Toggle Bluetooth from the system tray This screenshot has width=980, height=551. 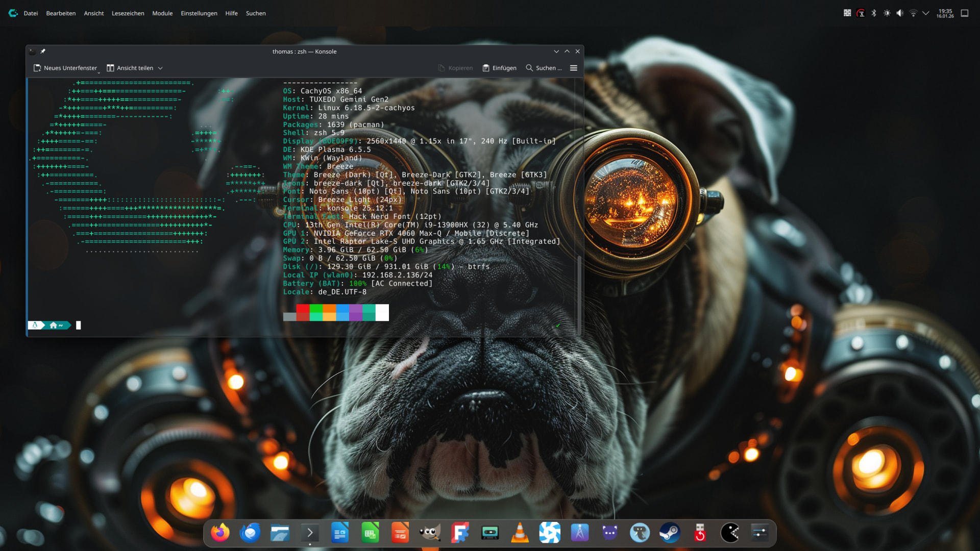pos(874,13)
